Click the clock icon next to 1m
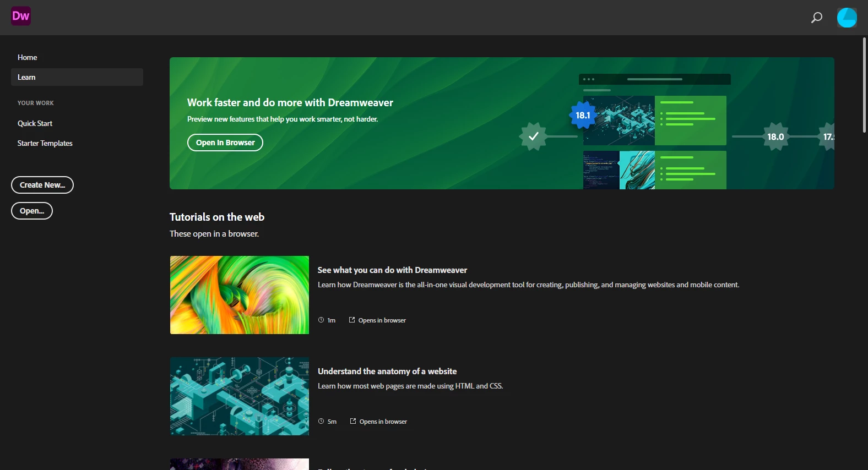Screen dimensions: 868x470 (321, 320)
